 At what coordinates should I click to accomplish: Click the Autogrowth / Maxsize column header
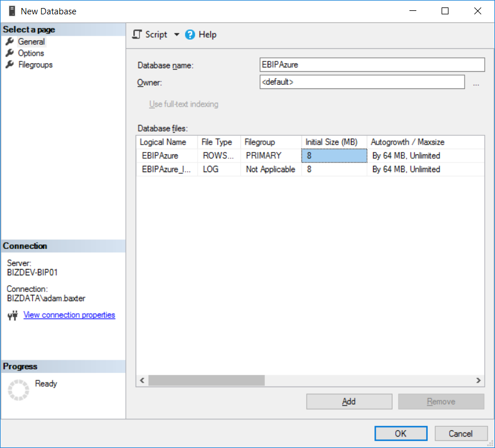(426, 142)
